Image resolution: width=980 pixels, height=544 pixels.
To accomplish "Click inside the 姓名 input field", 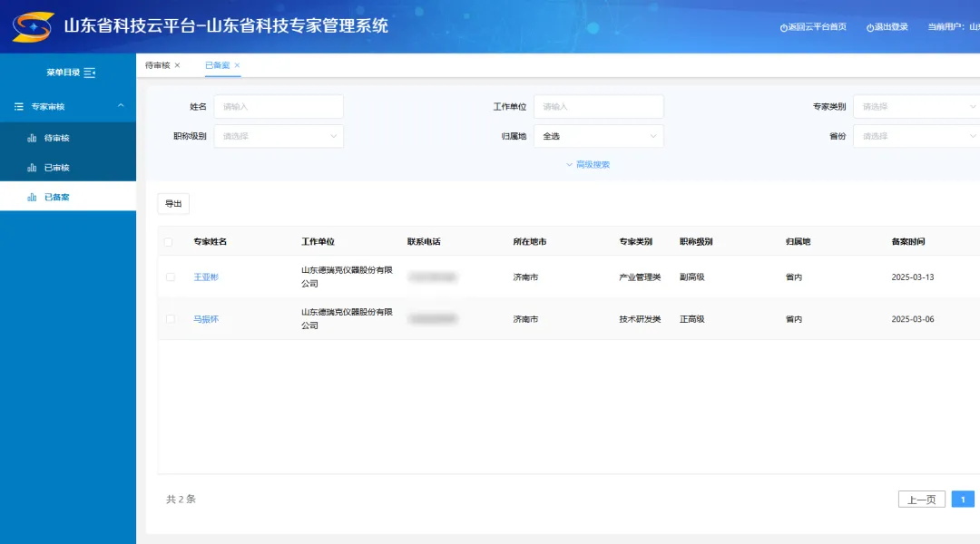I will click(278, 106).
